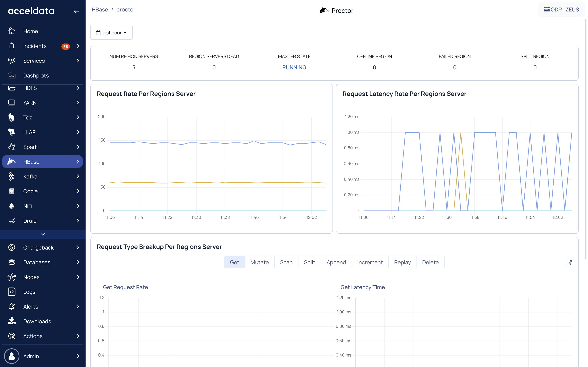Select the Scan request type tab
588x367 pixels.
286,262
